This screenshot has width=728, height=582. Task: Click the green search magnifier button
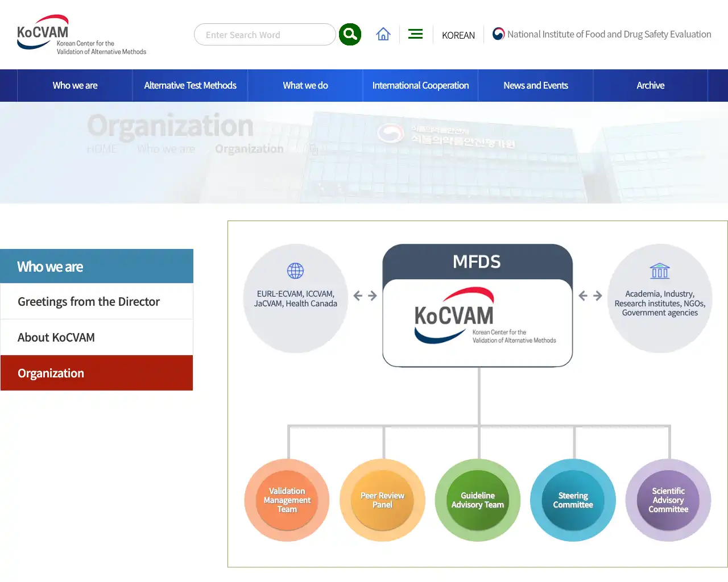tap(350, 35)
